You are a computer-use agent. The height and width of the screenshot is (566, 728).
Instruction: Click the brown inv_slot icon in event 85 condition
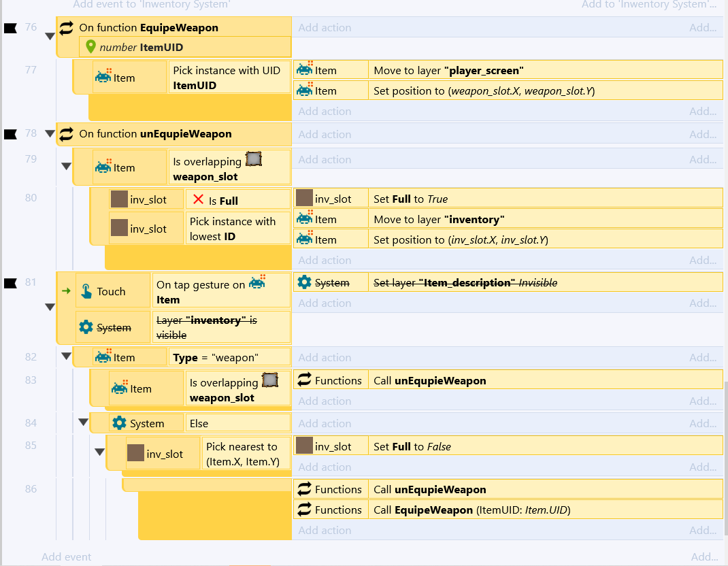point(135,454)
